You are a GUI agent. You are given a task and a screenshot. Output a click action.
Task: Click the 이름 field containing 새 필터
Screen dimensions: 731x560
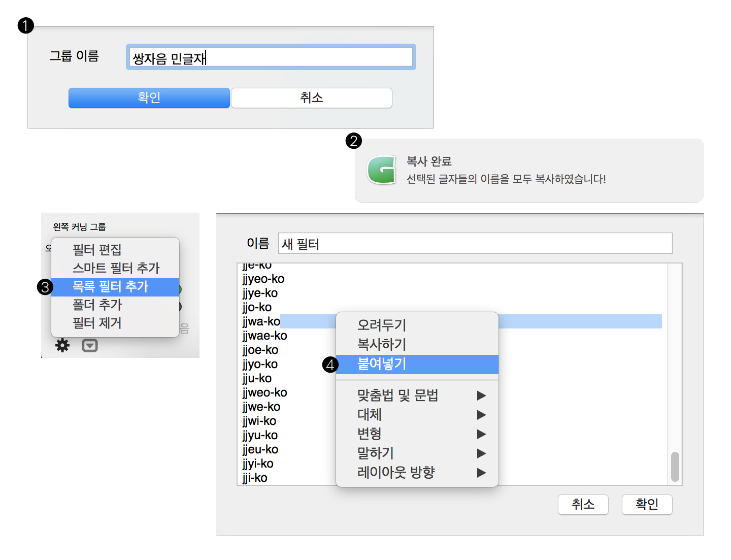[475, 243]
